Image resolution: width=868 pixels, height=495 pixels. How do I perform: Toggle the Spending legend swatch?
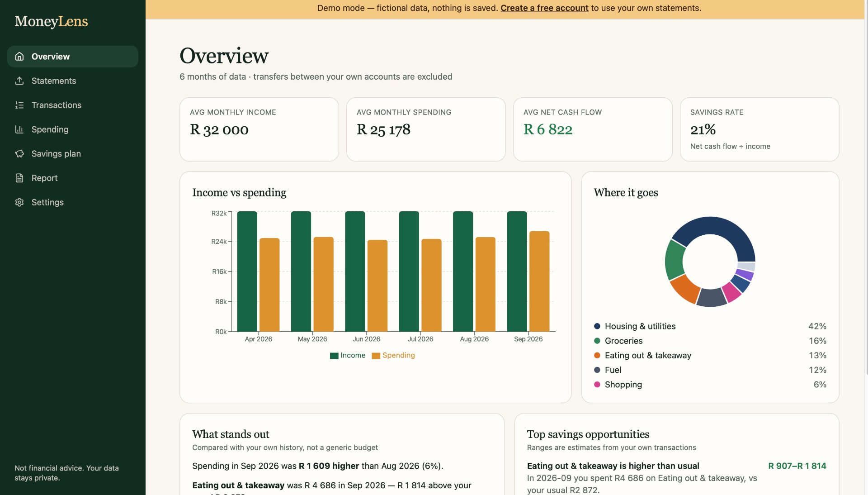(376, 356)
